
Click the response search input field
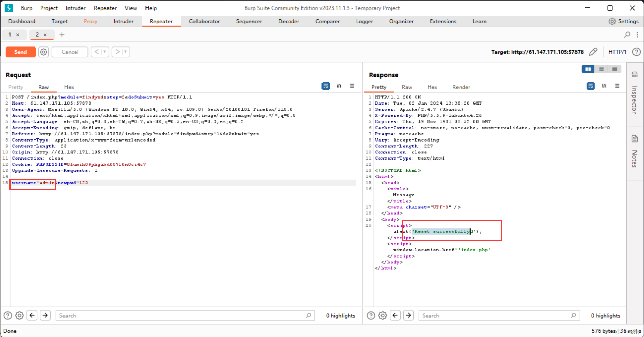[499, 315]
